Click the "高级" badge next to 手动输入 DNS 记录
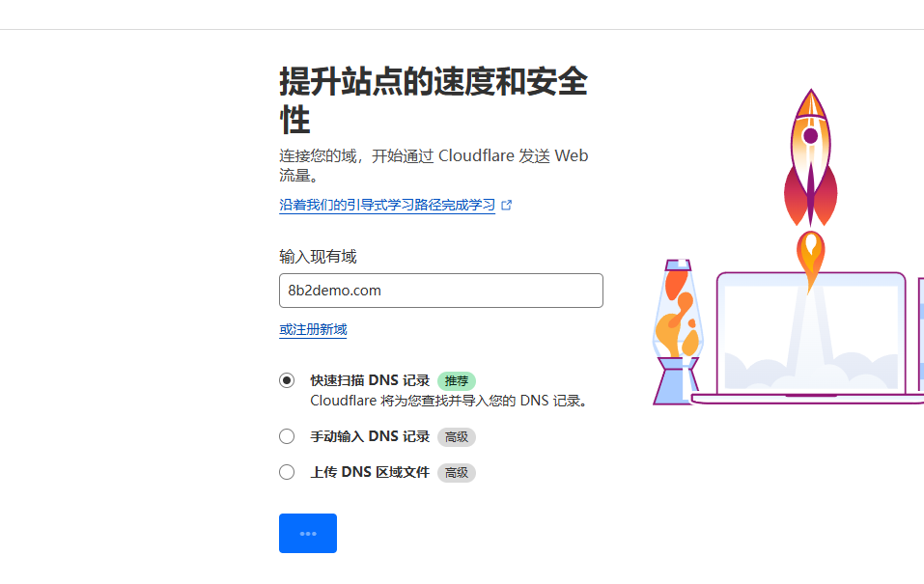Screen dimensions: 924x584 pos(455,436)
